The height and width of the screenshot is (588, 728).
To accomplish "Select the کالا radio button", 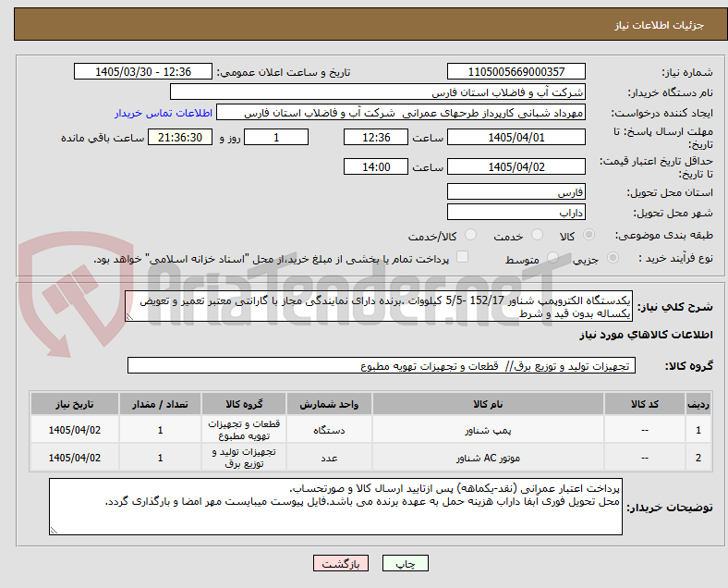I will point(588,235).
